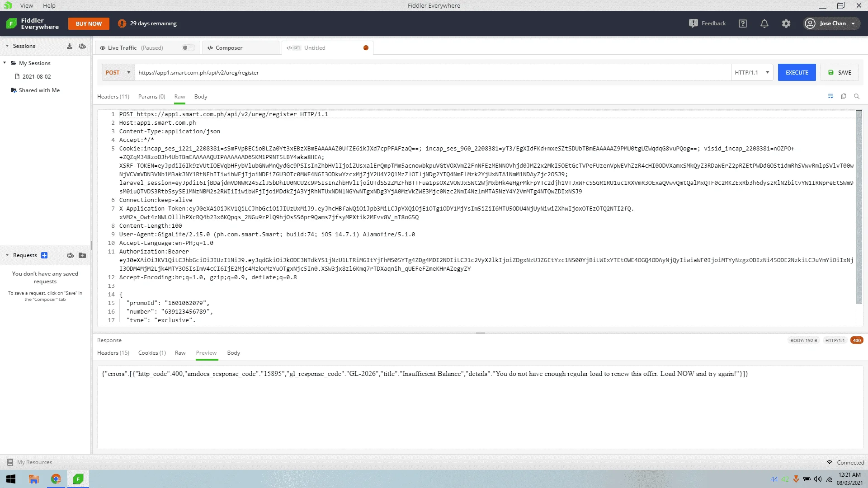Switch to the response Raw tab
This screenshot has height=488, width=868.
pyautogui.click(x=180, y=353)
